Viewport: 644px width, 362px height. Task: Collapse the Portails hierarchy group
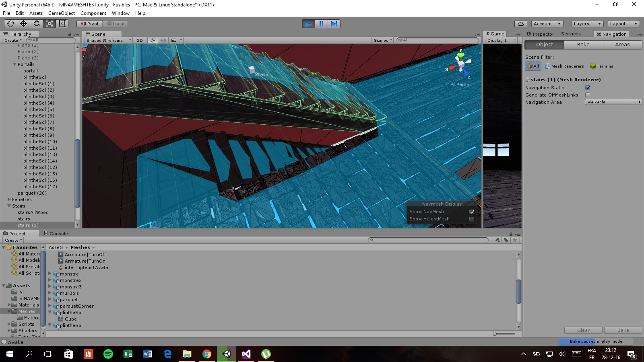15,64
